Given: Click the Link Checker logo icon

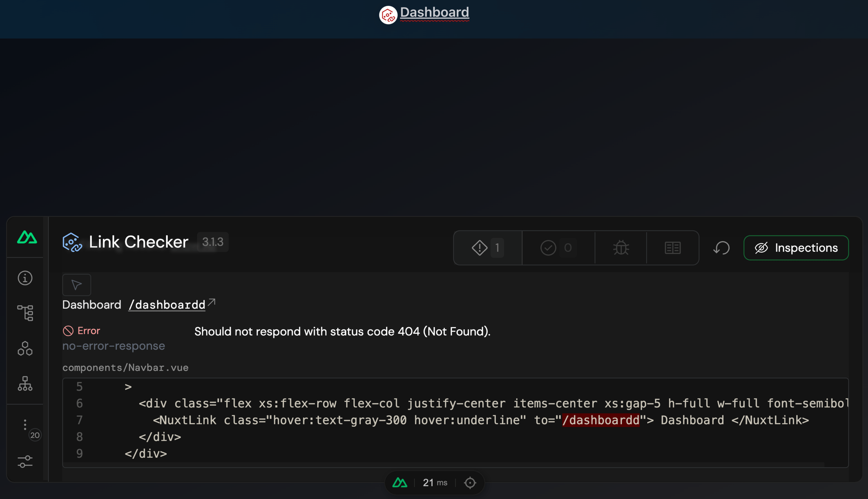Looking at the screenshot, I should click(72, 242).
